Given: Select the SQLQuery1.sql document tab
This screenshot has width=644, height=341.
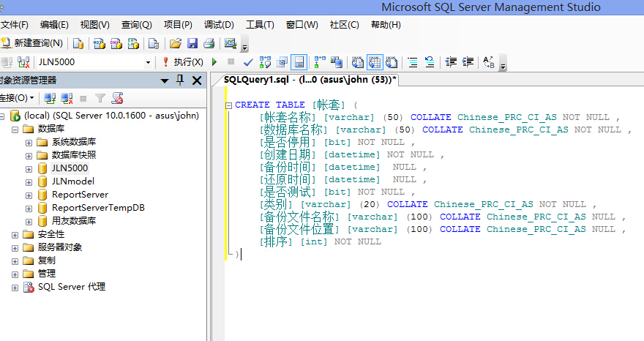Looking at the screenshot, I should 310,80.
